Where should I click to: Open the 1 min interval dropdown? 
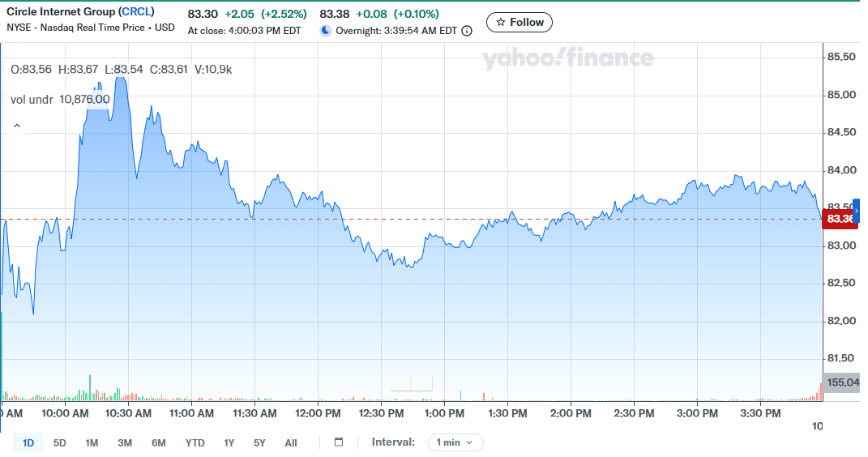455,442
